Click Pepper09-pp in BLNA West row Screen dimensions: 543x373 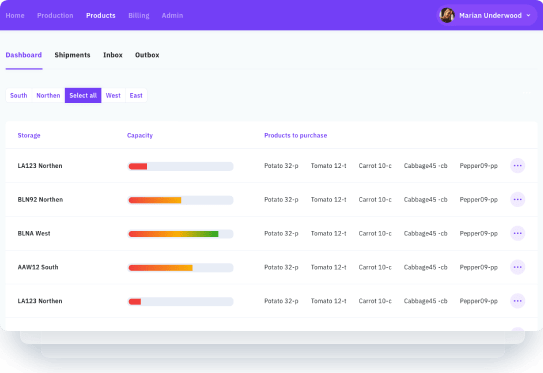click(x=479, y=233)
